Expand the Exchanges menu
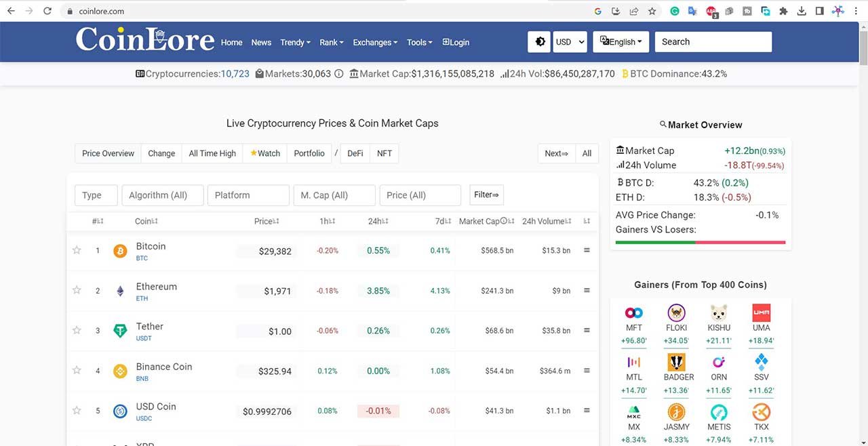 tap(375, 42)
